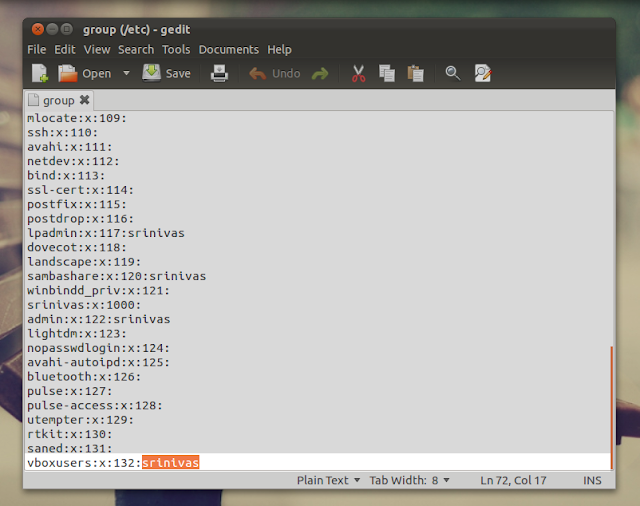The height and width of the screenshot is (506, 640).
Task: Open the View menu
Action: pos(97,49)
